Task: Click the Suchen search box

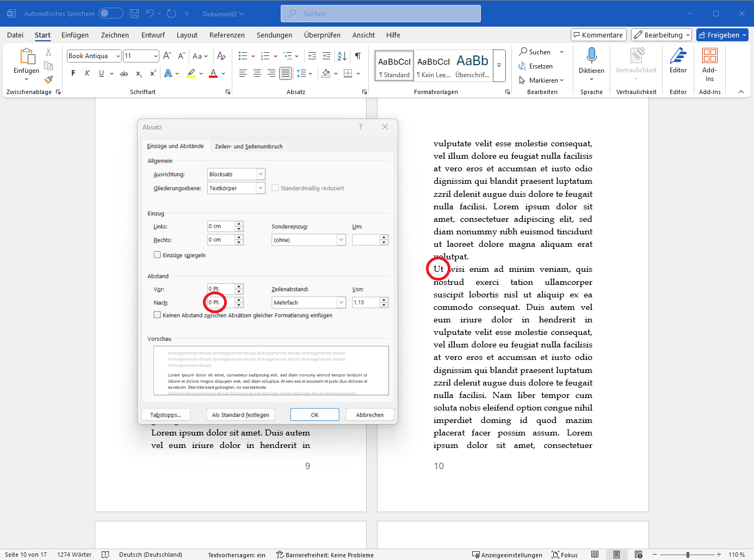Action: coord(381,14)
